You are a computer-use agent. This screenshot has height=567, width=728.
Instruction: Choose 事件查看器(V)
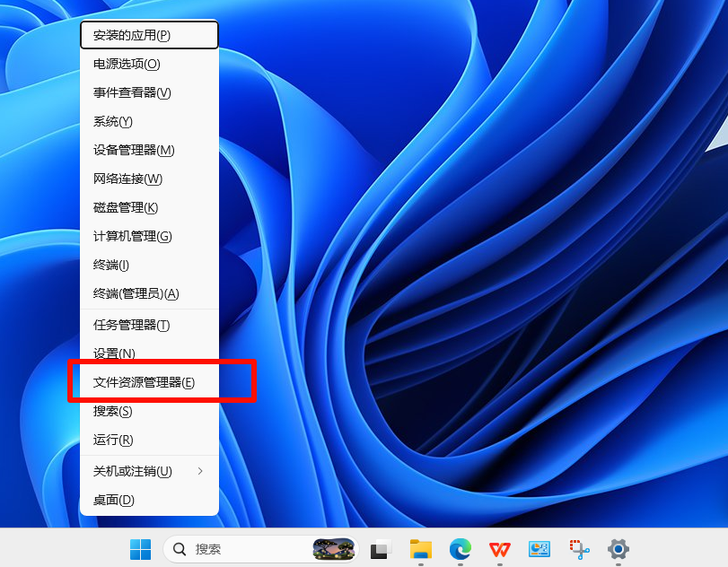[x=150, y=92]
